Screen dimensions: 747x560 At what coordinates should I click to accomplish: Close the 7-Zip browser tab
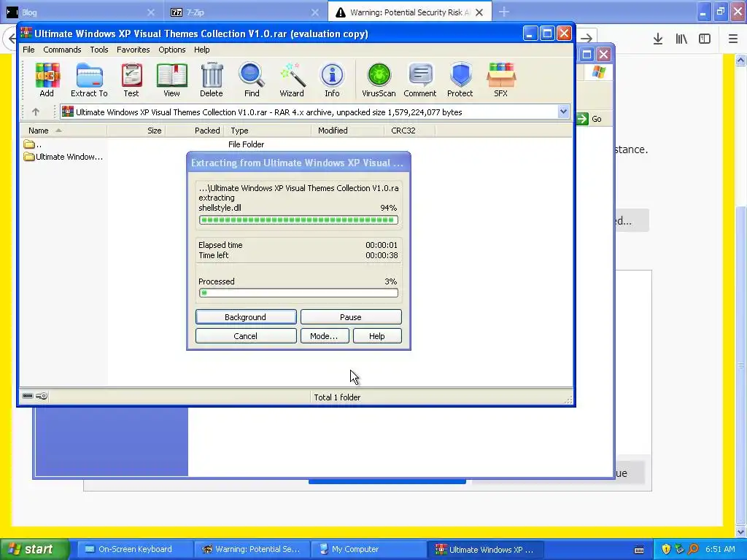coord(315,12)
